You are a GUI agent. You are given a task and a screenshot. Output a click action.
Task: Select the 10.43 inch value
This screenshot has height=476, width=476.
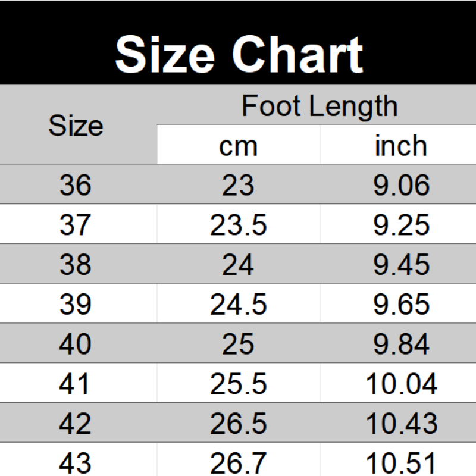[x=400, y=424]
